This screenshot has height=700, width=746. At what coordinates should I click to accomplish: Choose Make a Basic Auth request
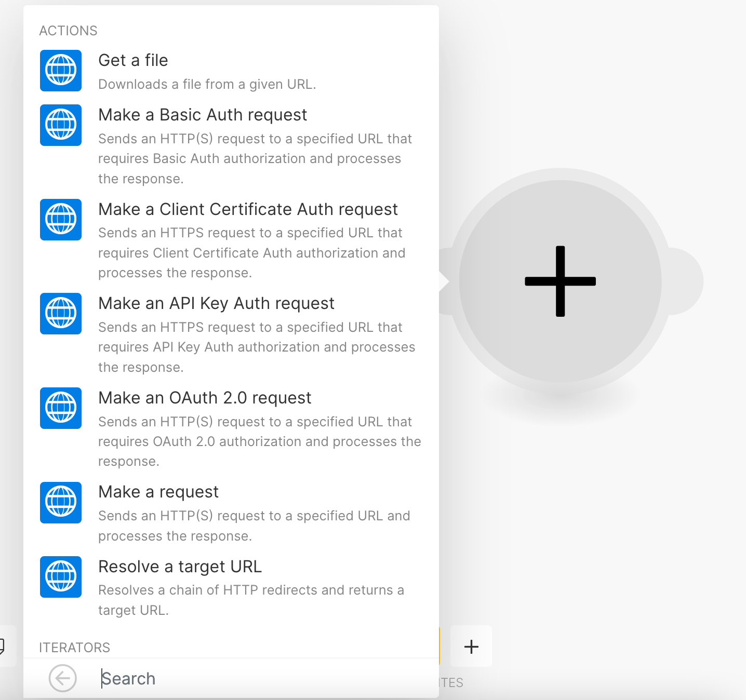click(x=203, y=115)
